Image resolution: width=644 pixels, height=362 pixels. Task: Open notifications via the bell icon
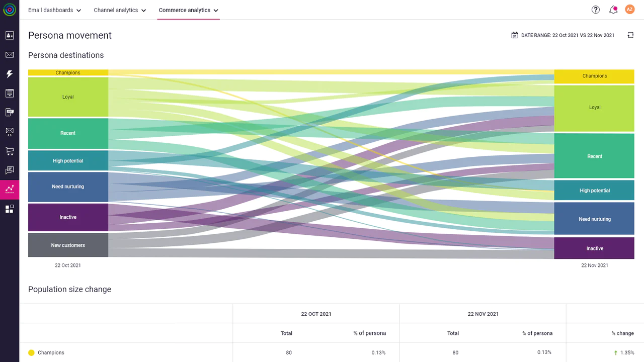point(613,10)
